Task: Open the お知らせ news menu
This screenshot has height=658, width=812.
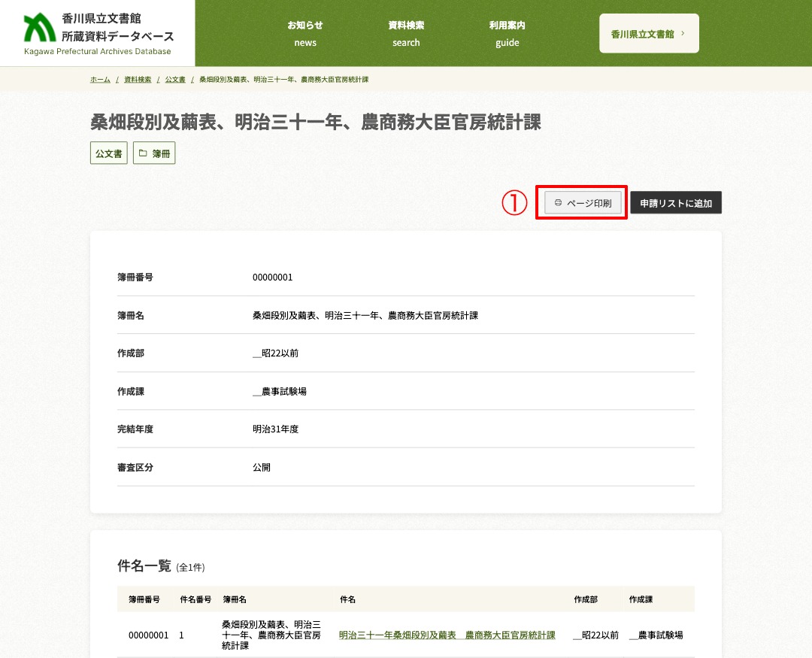Action: pyautogui.click(x=305, y=33)
